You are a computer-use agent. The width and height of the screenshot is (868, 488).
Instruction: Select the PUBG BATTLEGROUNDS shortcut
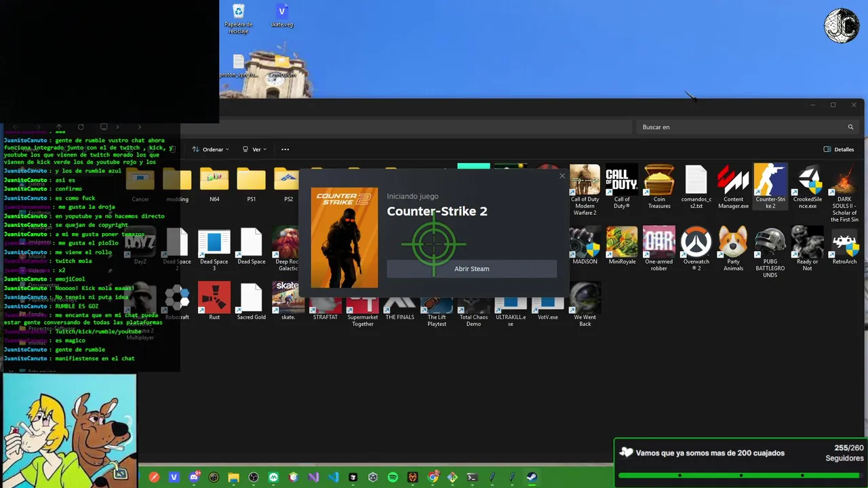[x=770, y=253]
